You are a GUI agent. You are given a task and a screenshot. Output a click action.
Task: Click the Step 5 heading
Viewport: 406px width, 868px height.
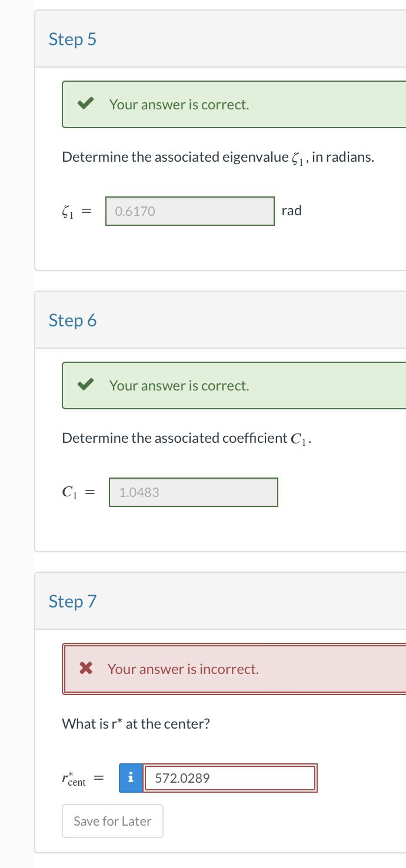[x=72, y=39]
